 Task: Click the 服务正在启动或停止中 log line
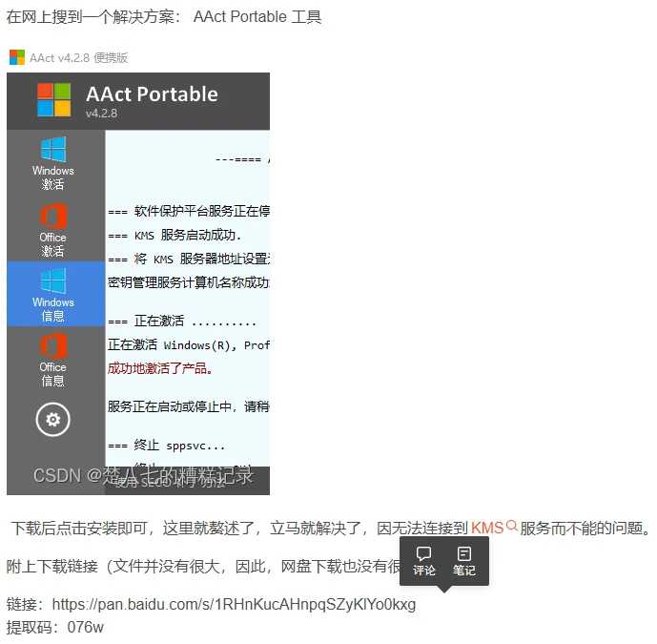click(189, 406)
